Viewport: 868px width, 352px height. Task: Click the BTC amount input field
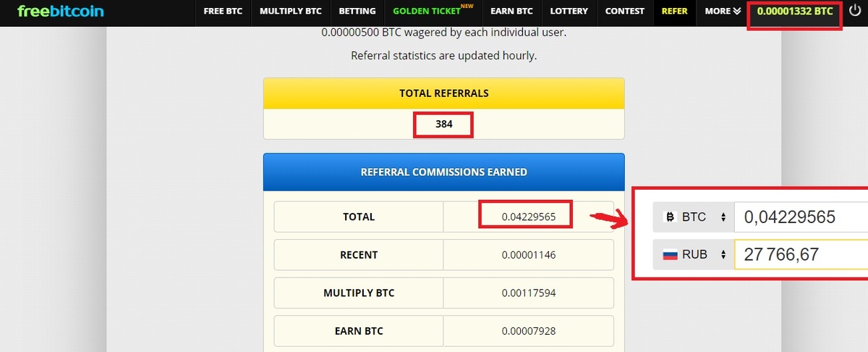click(801, 217)
